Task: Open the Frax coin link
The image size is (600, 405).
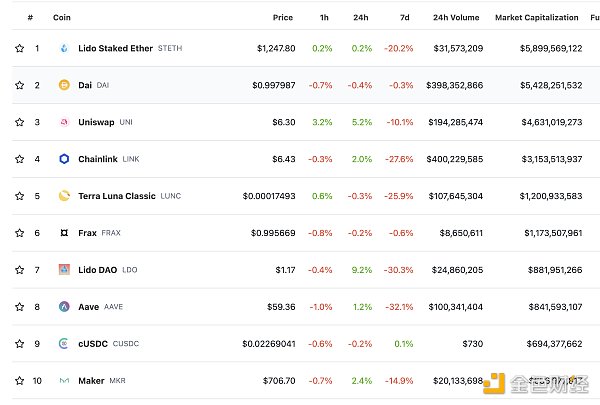Action: pyautogui.click(x=87, y=233)
